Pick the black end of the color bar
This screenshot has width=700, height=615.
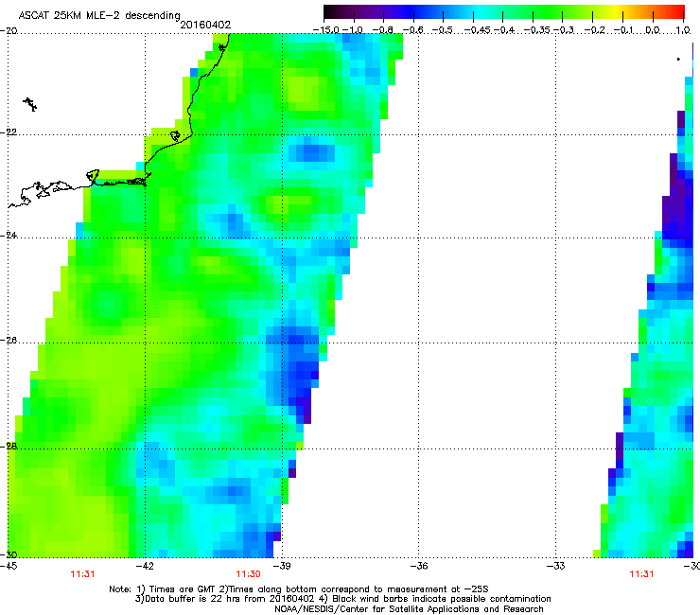pos(329,12)
